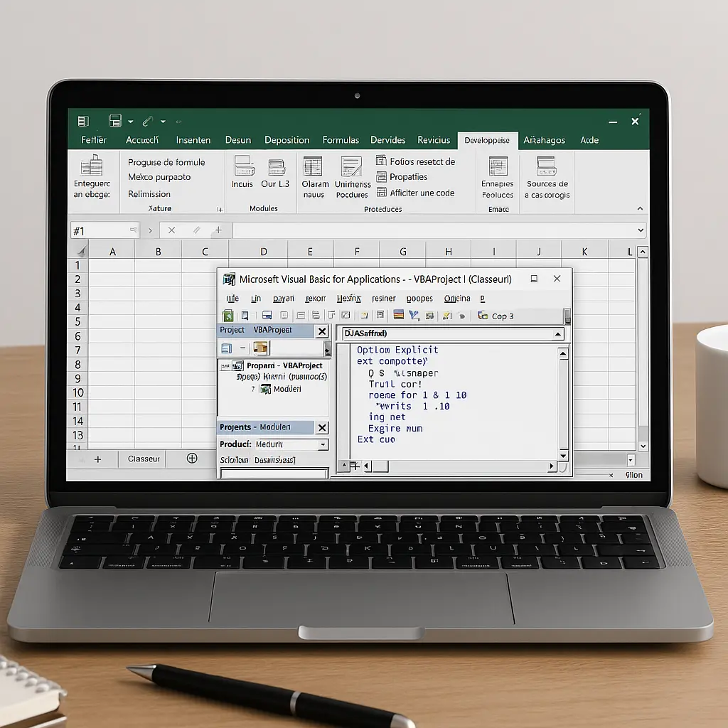728x728 pixels.
Task: Open the 'Deposition' ribbon tab
Action: (287, 140)
